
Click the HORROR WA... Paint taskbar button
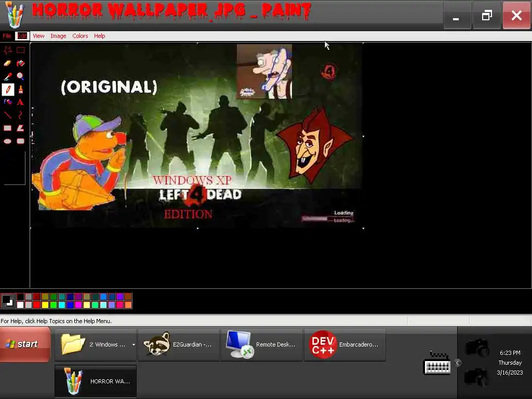96,381
